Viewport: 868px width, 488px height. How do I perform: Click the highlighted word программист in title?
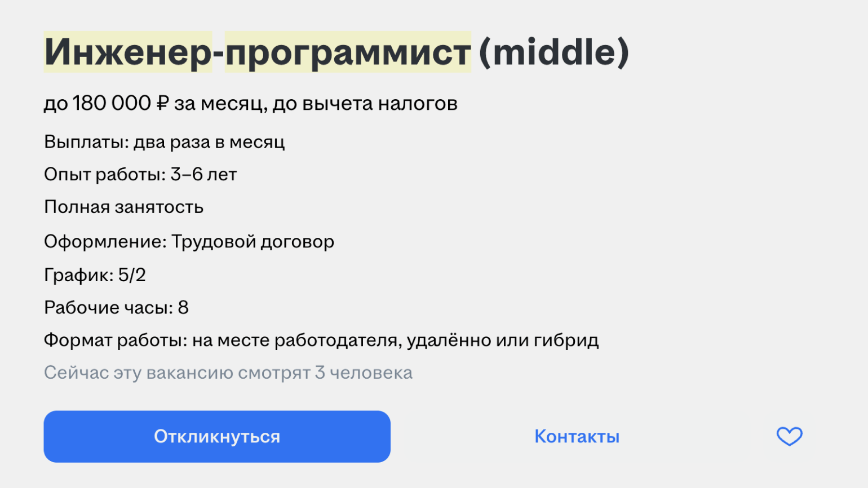(x=348, y=52)
